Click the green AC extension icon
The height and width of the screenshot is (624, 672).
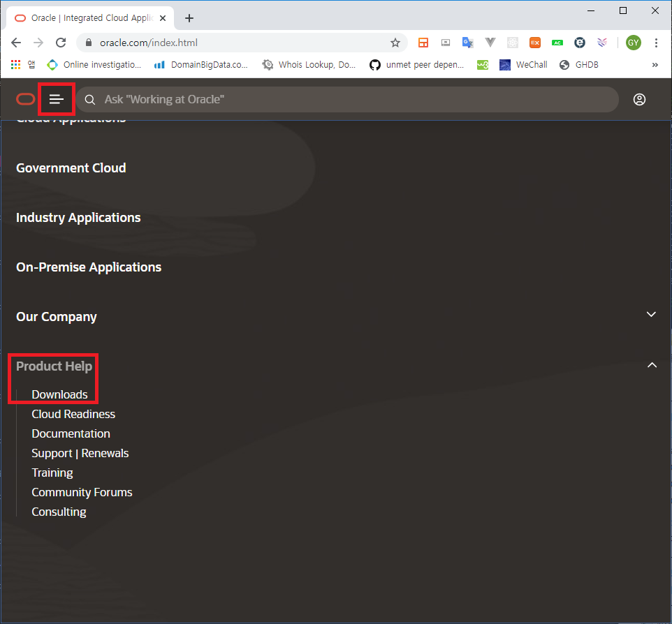[557, 43]
